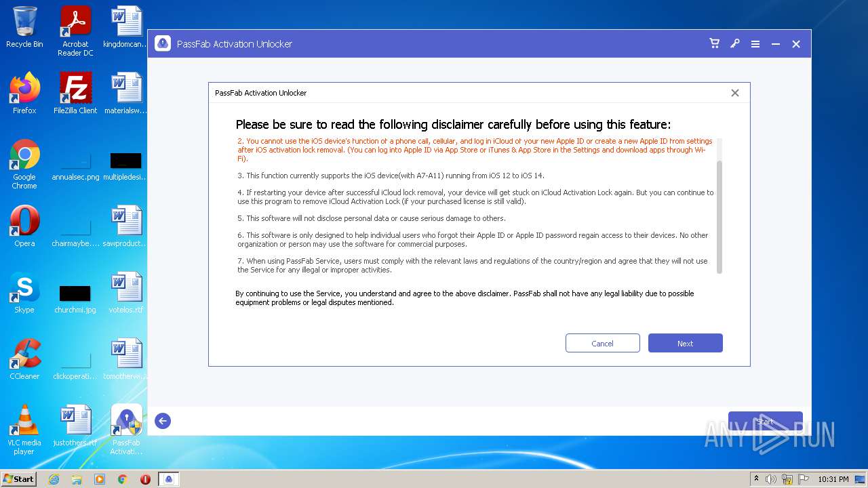
Task: Open the Recycle Bin desktop icon
Action: (24, 27)
